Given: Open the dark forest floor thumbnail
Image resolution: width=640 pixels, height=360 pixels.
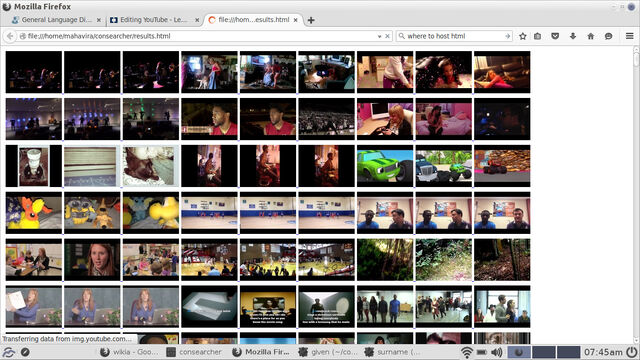Looking at the screenshot, I should pos(502,260).
